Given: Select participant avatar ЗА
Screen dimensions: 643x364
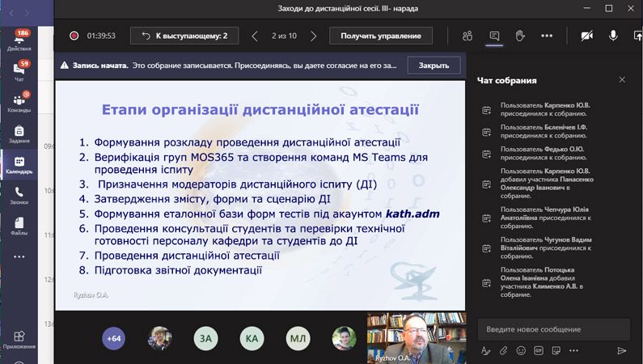Looking at the screenshot, I should point(206,339).
